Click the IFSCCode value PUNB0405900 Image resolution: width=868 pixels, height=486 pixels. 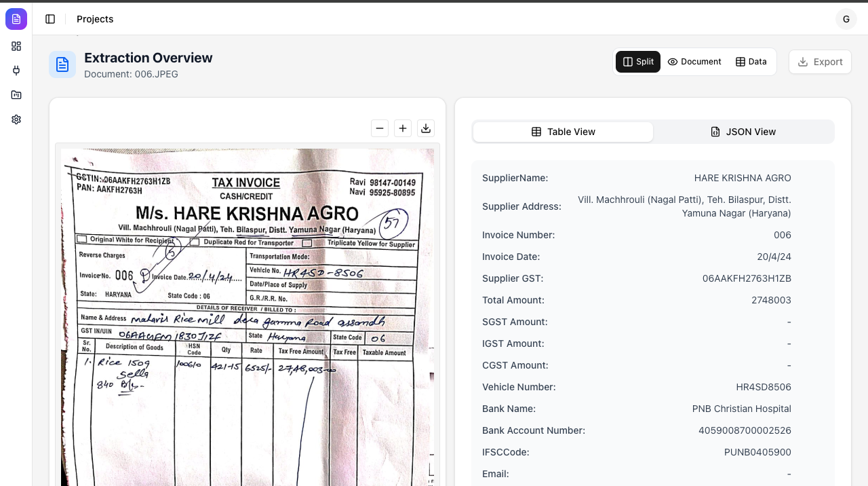coord(757,452)
